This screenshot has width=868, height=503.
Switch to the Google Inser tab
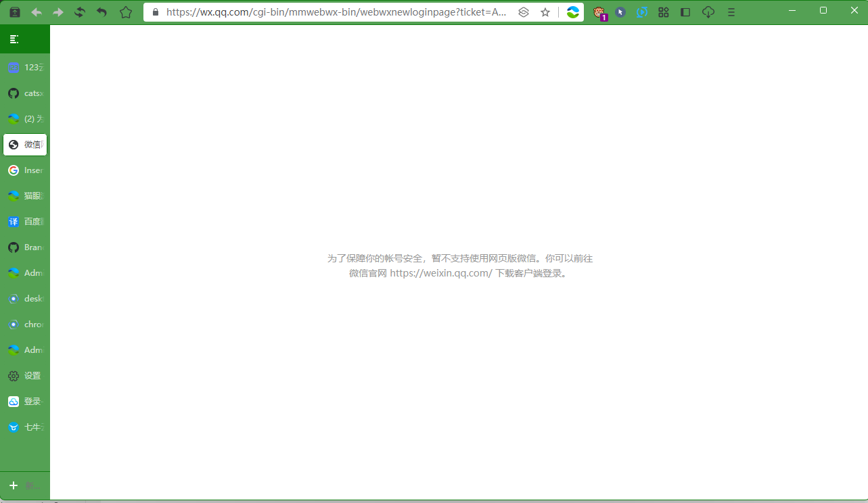click(x=25, y=170)
